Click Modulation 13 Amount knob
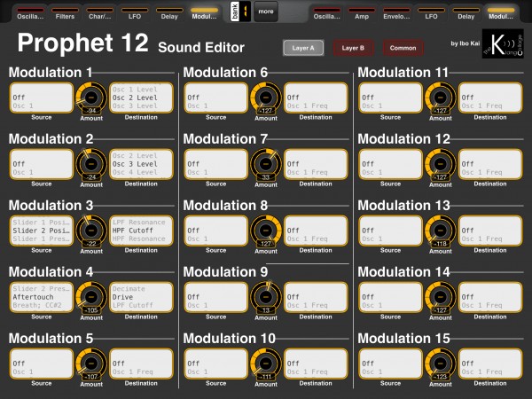Viewport: 532px width, 399px height. click(x=440, y=231)
